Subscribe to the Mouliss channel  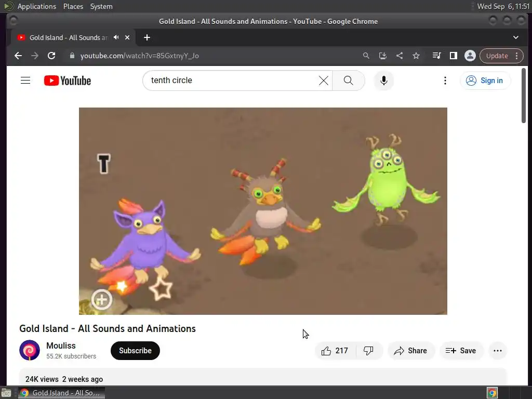[x=135, y=351]
